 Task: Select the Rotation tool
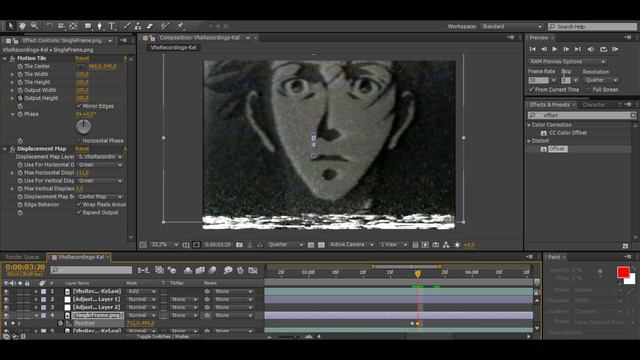49,26
